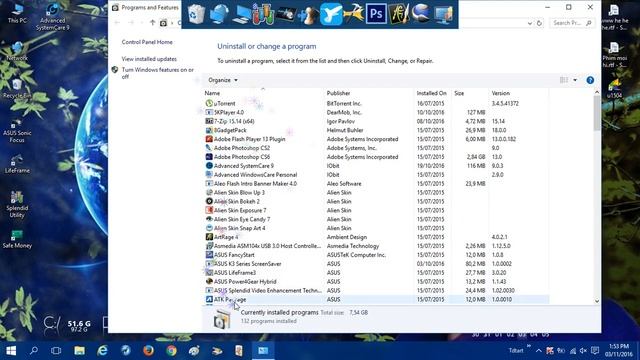Image resolution: width=640 pixels, height=360 pixels.
Task: Sort by Installed On column header
Action: (x=431, y=93)
